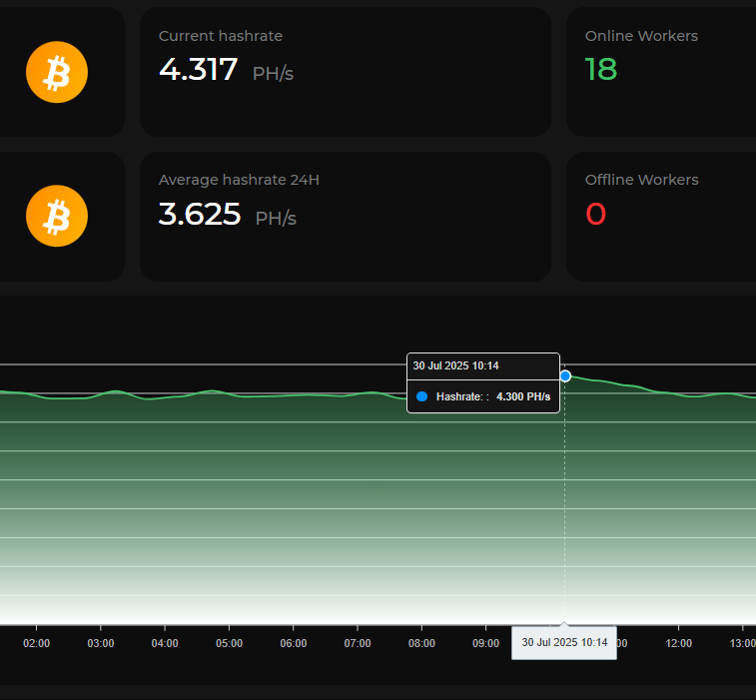The width and height of the screenshot is (756, 700).
Task: Click the blue series dot in the chart tooltip
Action: point(421,396)
